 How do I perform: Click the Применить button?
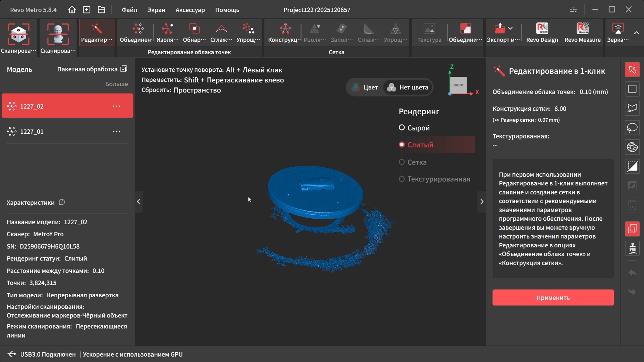pos(553,298)
